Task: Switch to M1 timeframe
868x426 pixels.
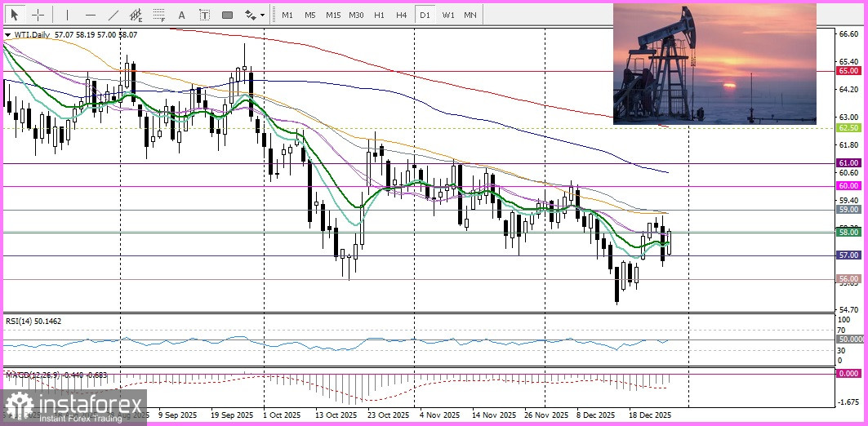Action: tap(287, 15)
